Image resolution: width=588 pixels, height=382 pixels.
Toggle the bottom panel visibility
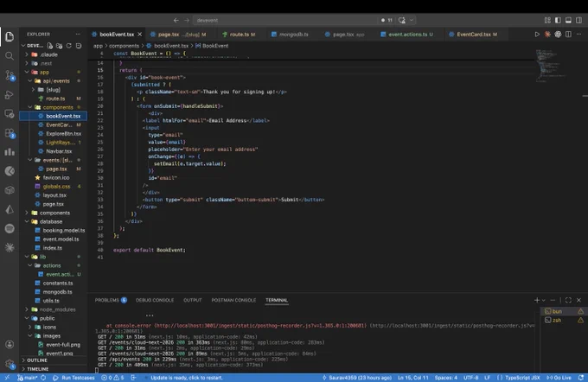(568, 20)
